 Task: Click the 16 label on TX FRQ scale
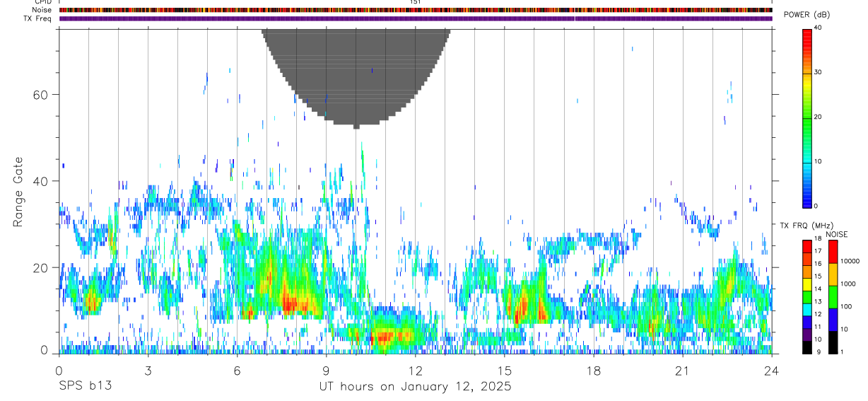(x=818, y=264)
